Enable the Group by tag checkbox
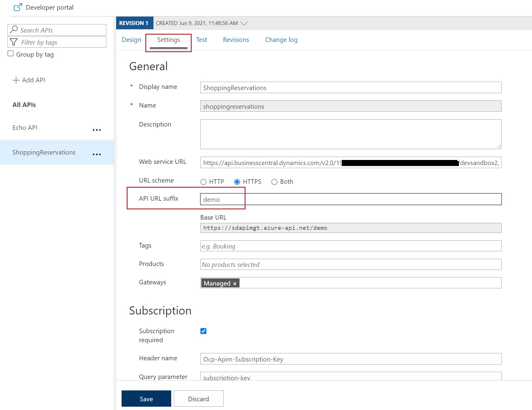The height and width of the screenshot is (410, 532). 11,54
